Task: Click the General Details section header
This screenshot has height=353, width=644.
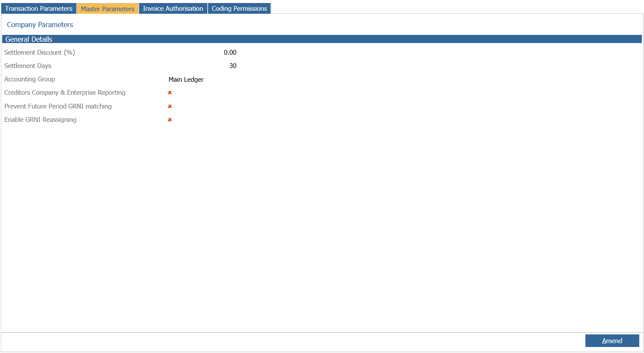Action: [x=29, y=39]
